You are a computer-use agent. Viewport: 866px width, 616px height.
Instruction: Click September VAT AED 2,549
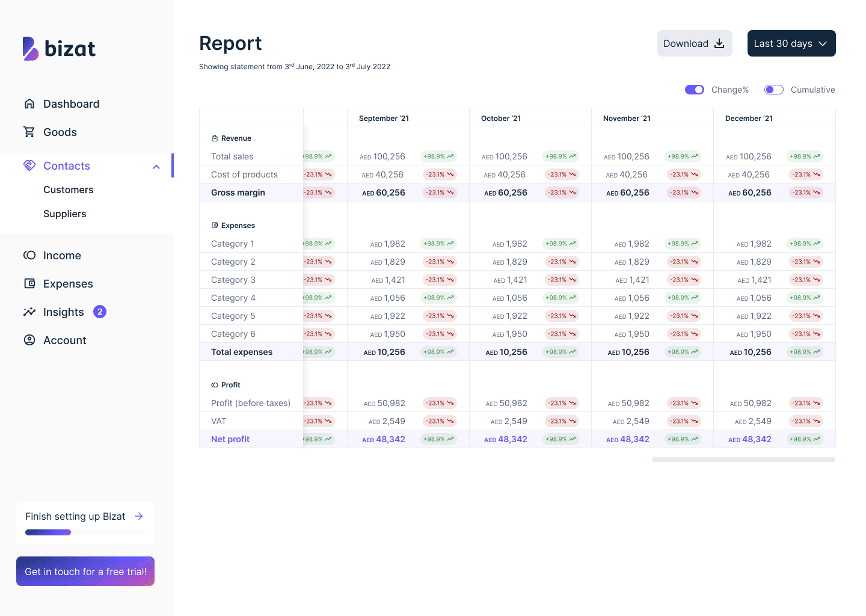click(387, 421)
